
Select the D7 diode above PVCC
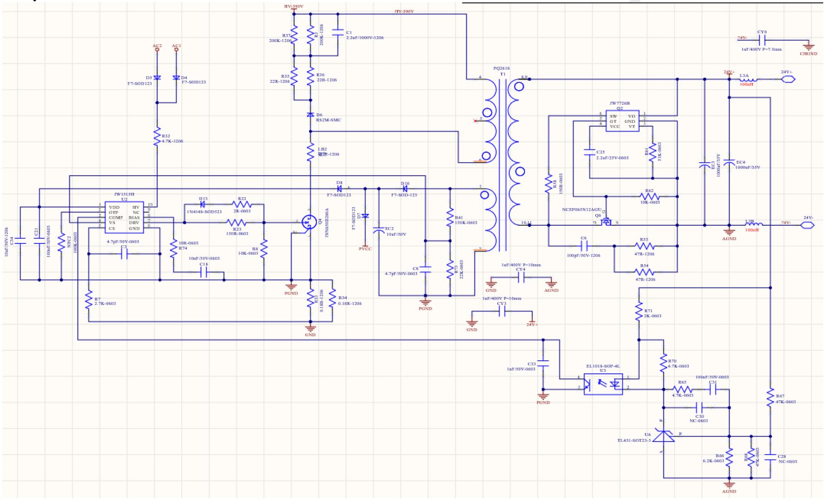[365, 216]
